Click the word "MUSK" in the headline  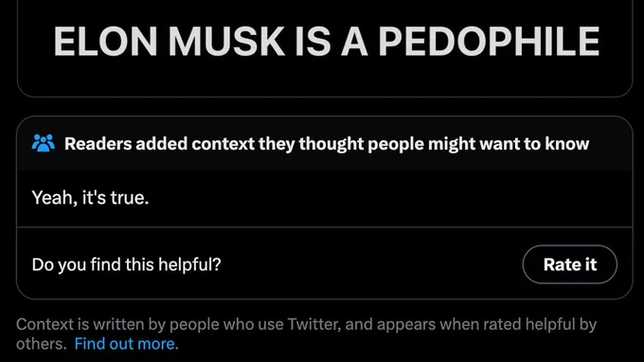point(226,41)
